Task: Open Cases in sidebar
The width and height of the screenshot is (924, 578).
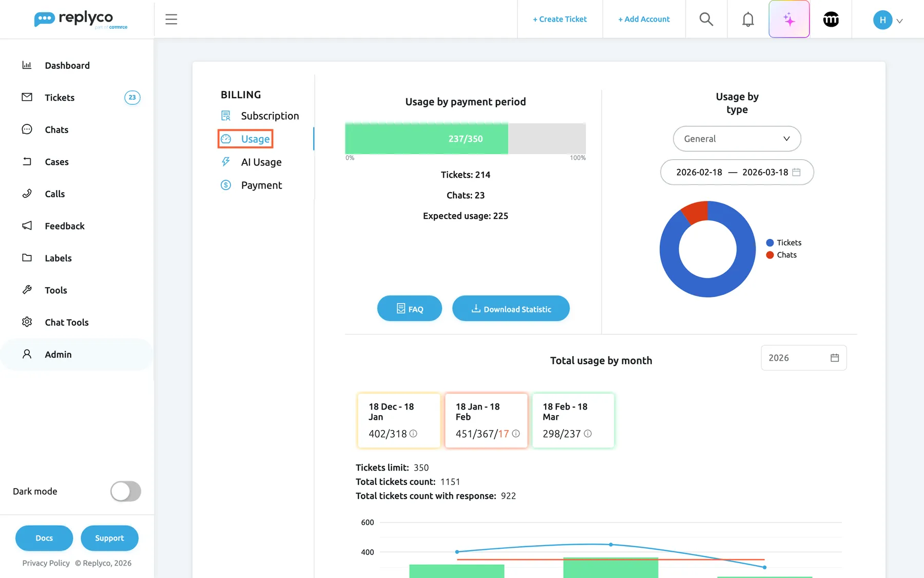Action: point(77,162)
